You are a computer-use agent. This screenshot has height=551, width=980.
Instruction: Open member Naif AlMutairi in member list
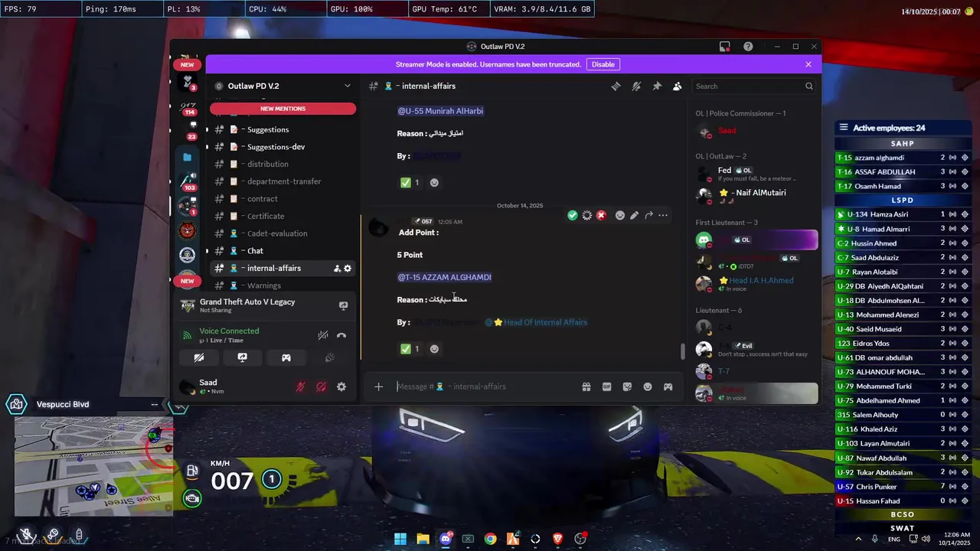pyautogui.click(x=755, y=196)
